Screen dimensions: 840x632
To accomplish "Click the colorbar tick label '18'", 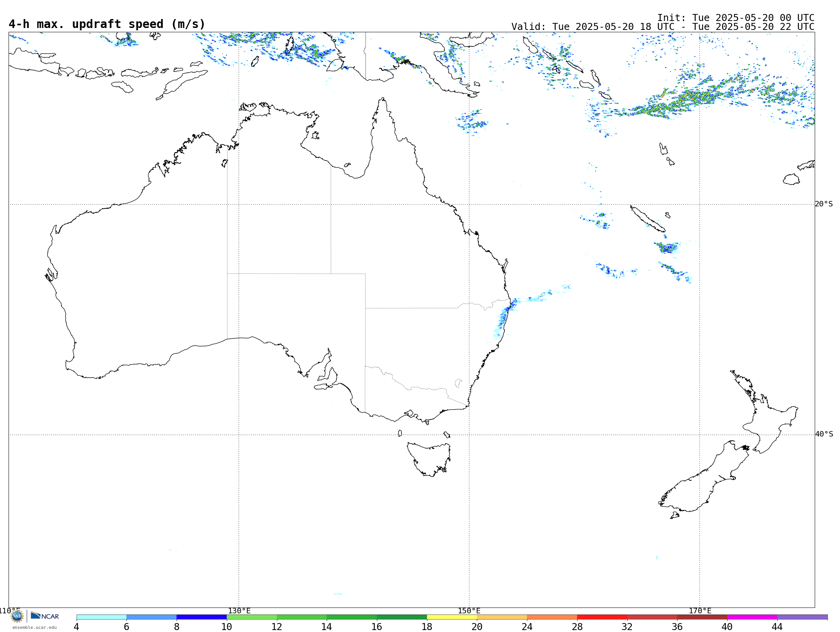I will tap(427, 627).
